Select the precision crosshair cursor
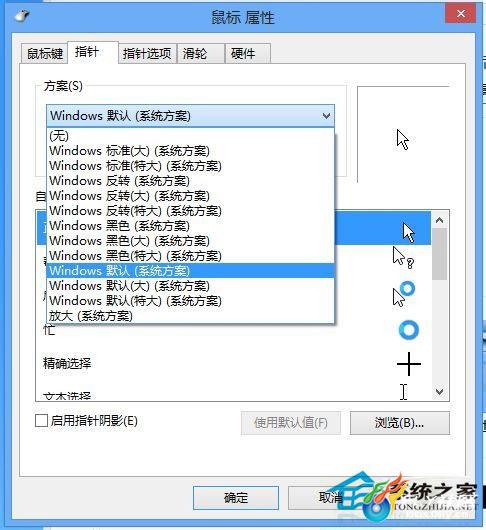 (409, 364)
